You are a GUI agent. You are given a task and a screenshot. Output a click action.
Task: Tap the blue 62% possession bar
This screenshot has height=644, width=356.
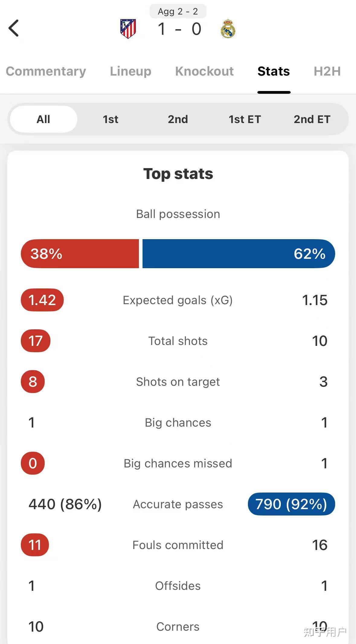tap(239, 254)
